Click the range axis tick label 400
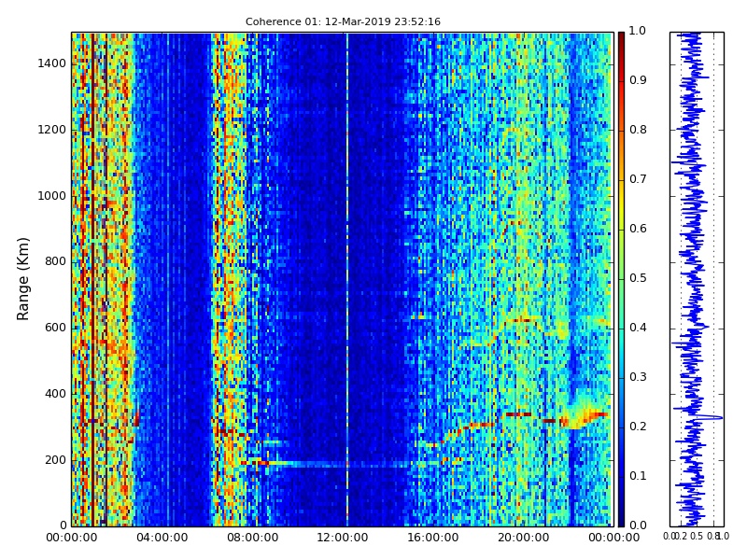 tap(55, 394)
